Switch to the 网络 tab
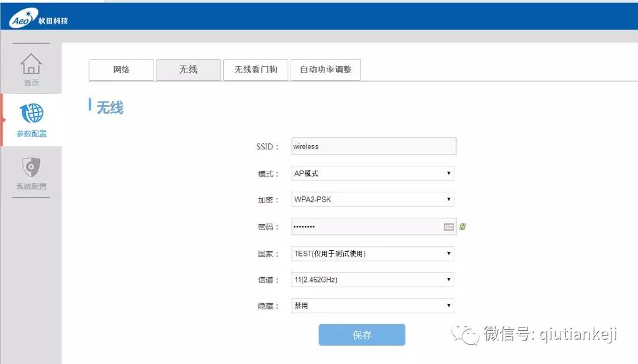638x364 pixels. 121,70
